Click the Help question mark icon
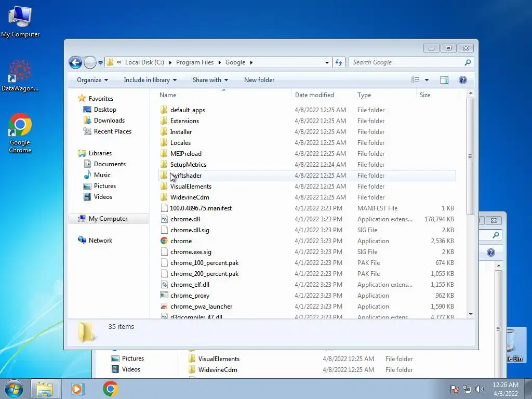This screenshot has height=399, width=532. tap(463, 80)
